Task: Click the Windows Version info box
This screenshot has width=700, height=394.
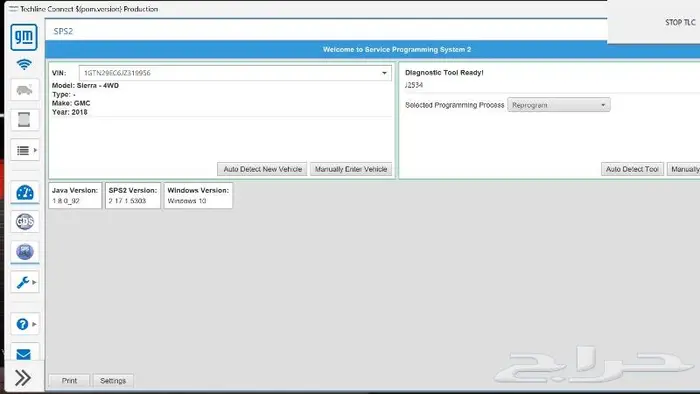Action: [198, 195]
